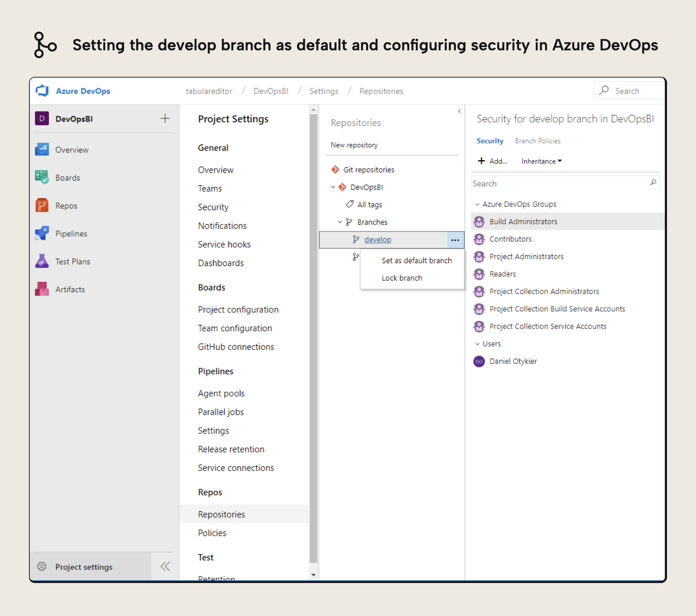Click the security Search identities field
The image size is (696, 616).
point(560,183)
